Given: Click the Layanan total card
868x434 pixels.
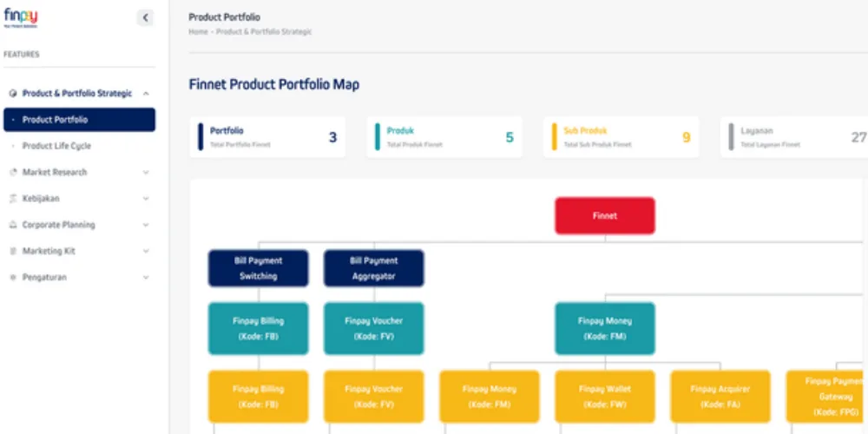Looking at the screenshot, I should (794, 137).
